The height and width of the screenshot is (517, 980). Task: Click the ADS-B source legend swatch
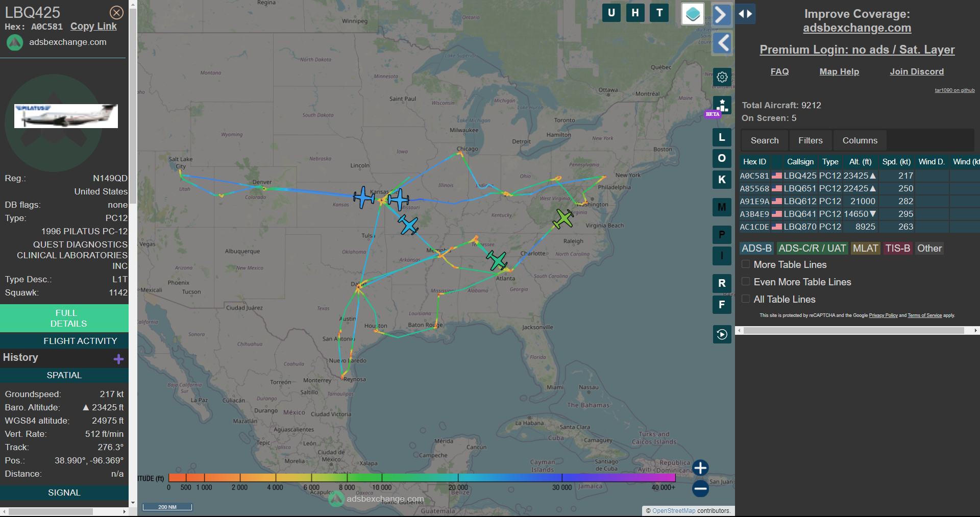point(756,249)
